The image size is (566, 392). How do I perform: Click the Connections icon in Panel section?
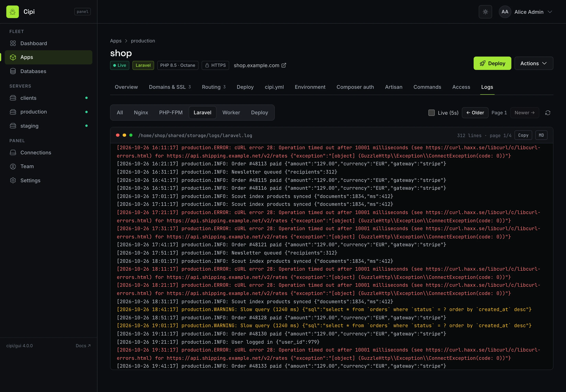point(13,153)
